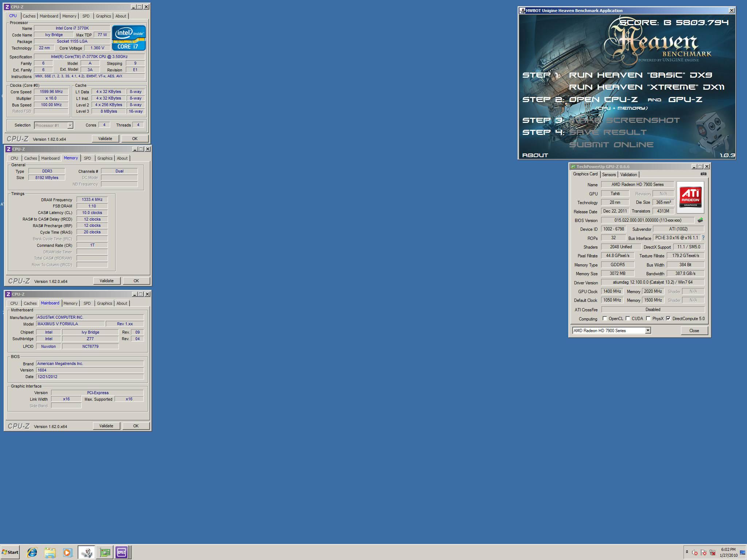Run Heaven "Xtreme" DX11 benchmark
This screenshot has height=560, width=747.
tap(646, 87)
